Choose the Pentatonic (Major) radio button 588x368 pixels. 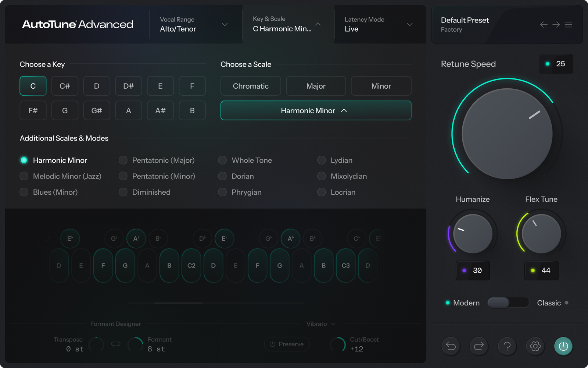pyautogui.click(x=123, y=160)
